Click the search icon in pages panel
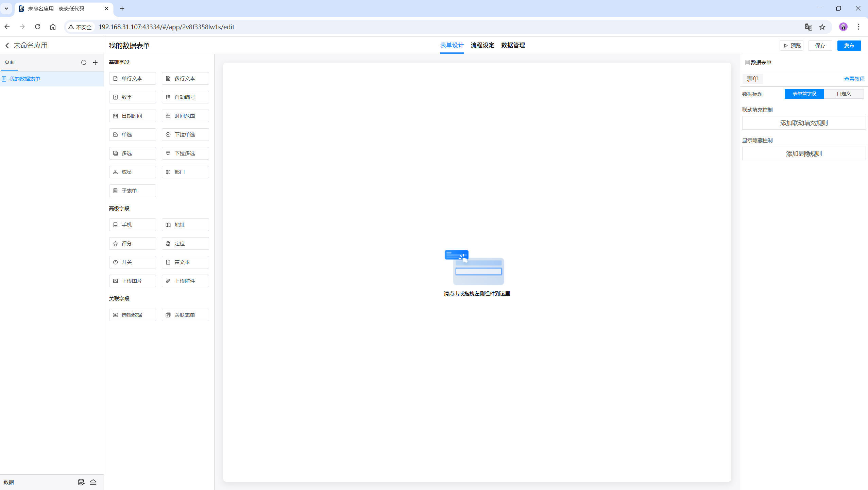Viewport: 868px width, 490px height. [x=84, y=63]
